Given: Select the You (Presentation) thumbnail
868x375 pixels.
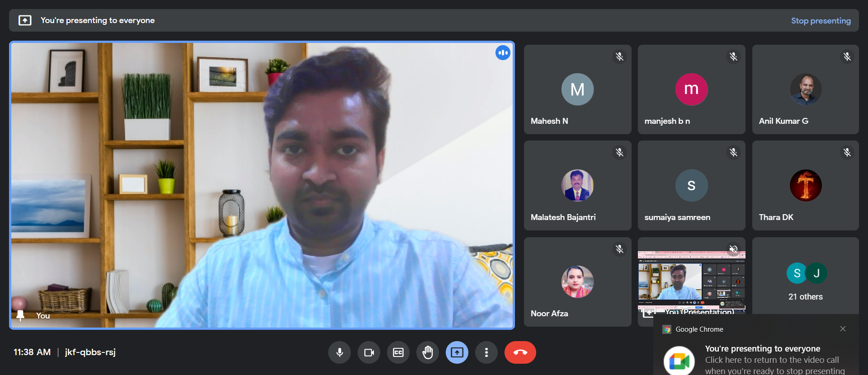Looking at the screenshot, I should click(691, 280).
